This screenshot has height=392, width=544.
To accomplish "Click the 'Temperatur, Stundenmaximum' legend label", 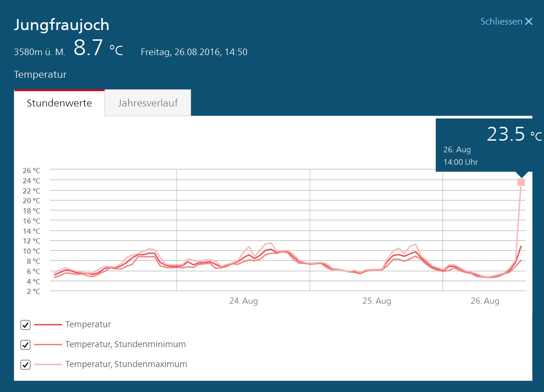I will (126, 364).
